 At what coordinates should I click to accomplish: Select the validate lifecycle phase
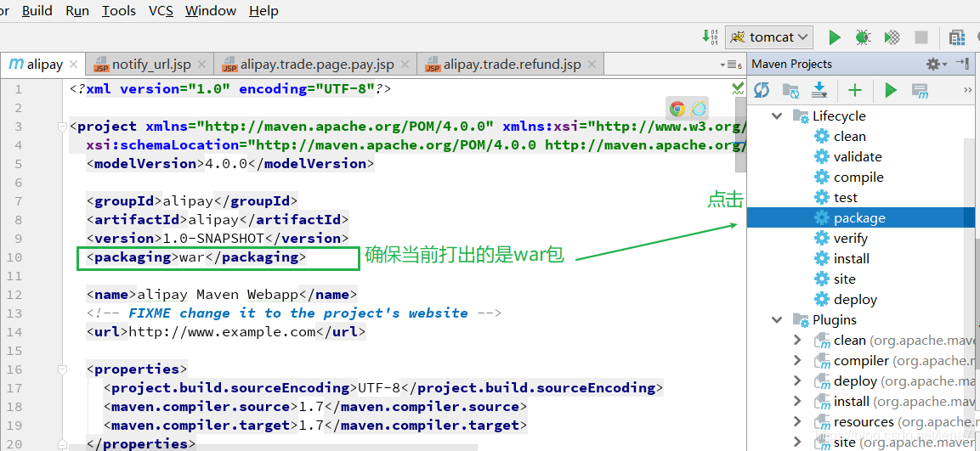pos(858,157)
